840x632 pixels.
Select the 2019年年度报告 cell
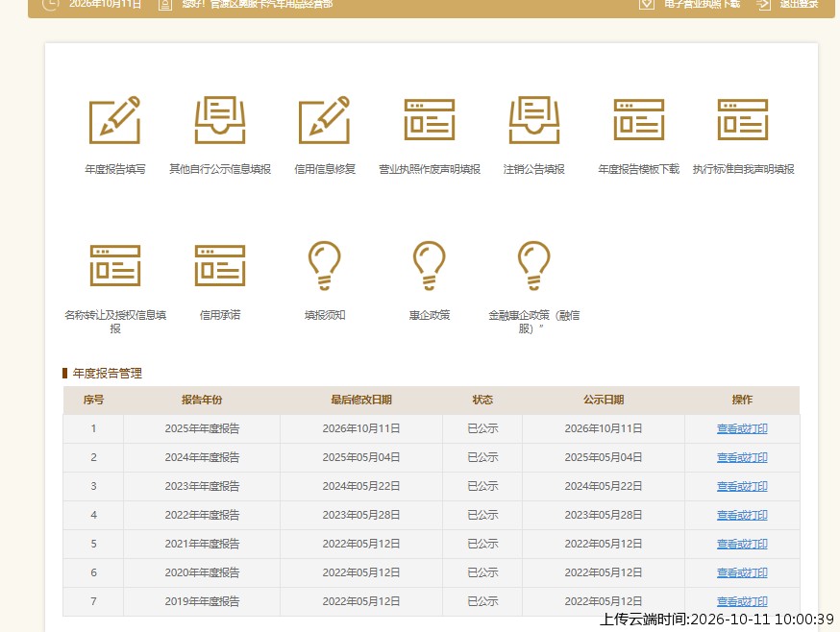coord(202,601)
